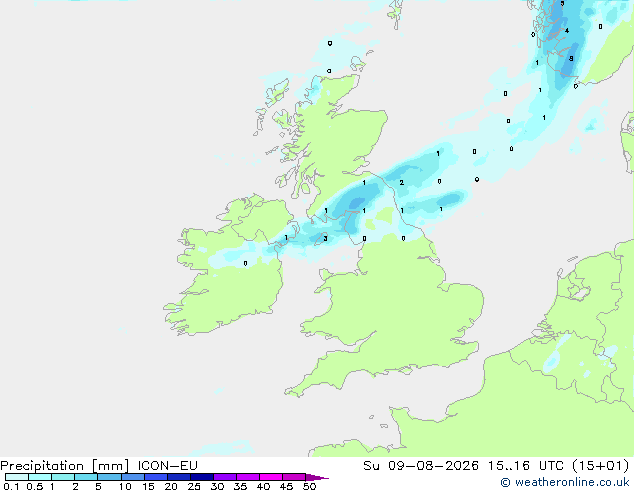Click the '10' legend scale label

125,486
